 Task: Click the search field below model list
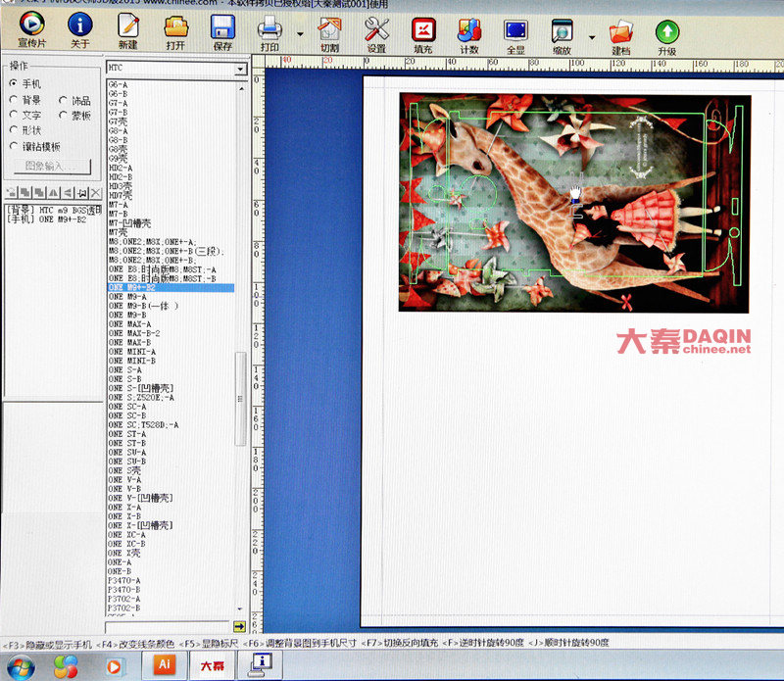pyautogui.click(x=169, y=627)
